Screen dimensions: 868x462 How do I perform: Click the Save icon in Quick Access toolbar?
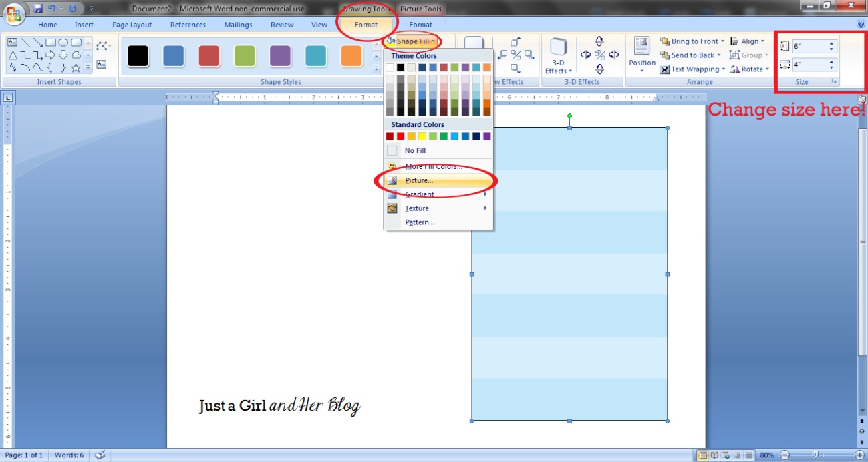coord(38,9)
